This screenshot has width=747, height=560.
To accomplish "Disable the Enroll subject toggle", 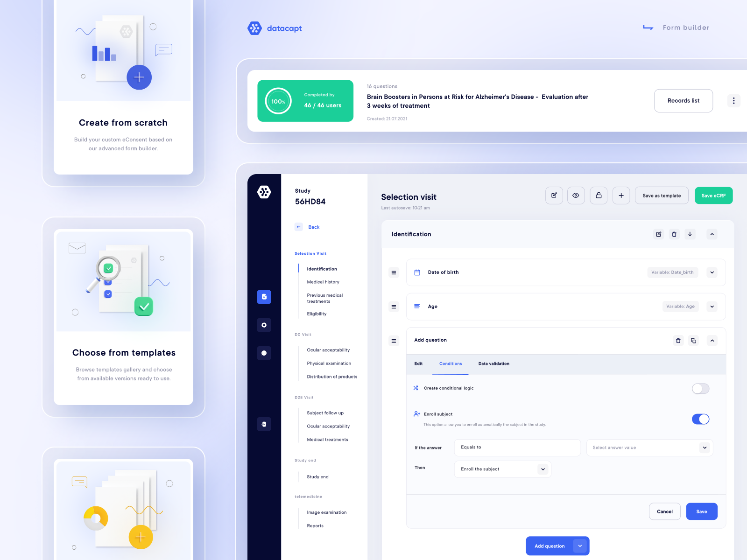I will (701, 419).
